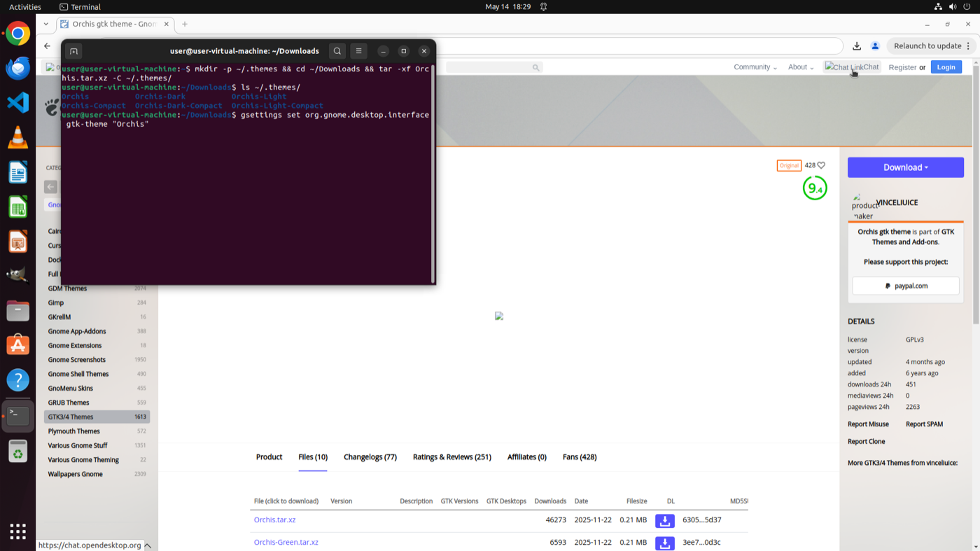This screenshot has height=551, width=980.
Task: Click the terminal search icon
Action: pyautogui.click(x=337, y=51)
